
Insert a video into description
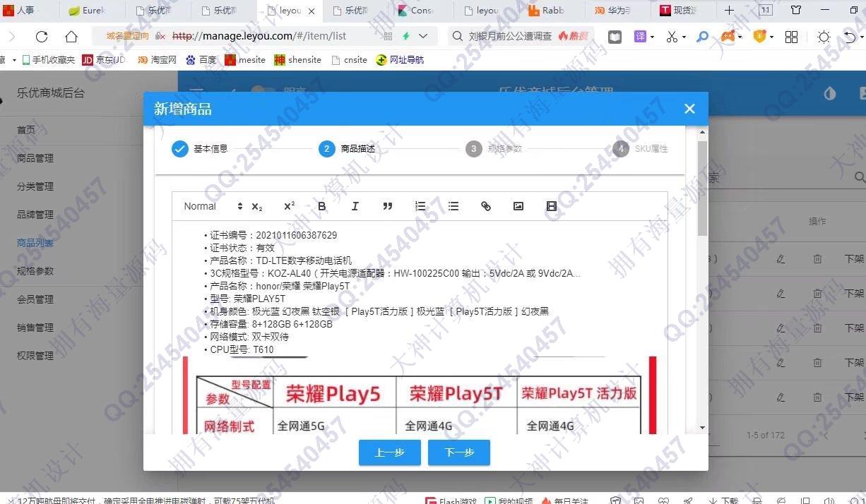pos(552,206)
